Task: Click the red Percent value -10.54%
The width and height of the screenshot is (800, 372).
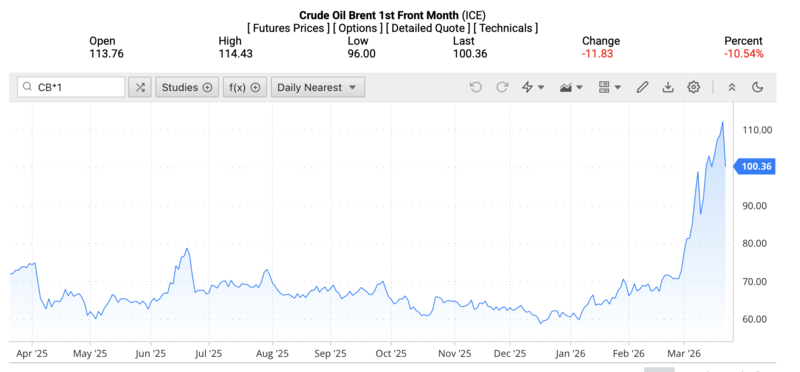Action: tap(744, 54)
